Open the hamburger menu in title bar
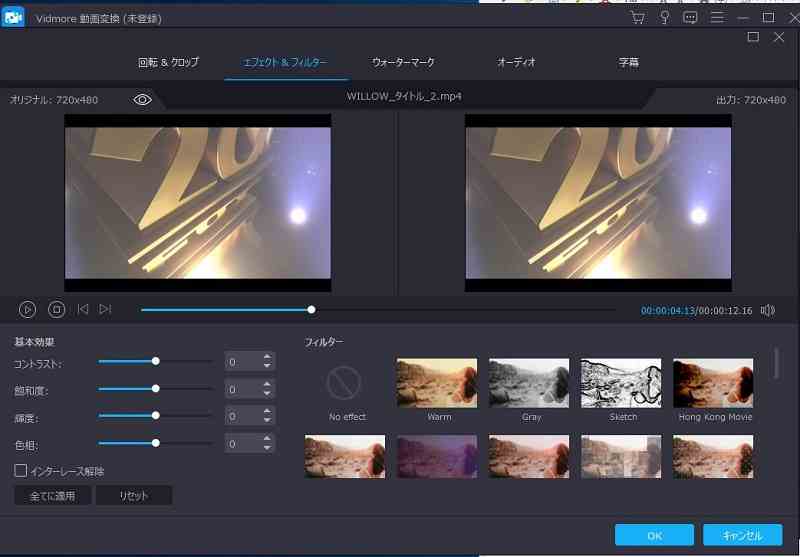 pyautogui.click(x=716, y=18)
